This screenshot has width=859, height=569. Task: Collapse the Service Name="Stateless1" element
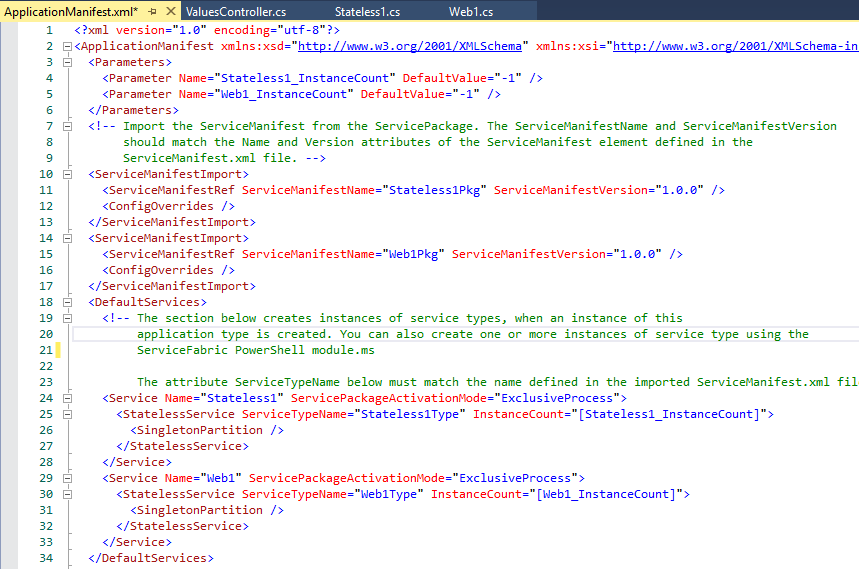67,398
